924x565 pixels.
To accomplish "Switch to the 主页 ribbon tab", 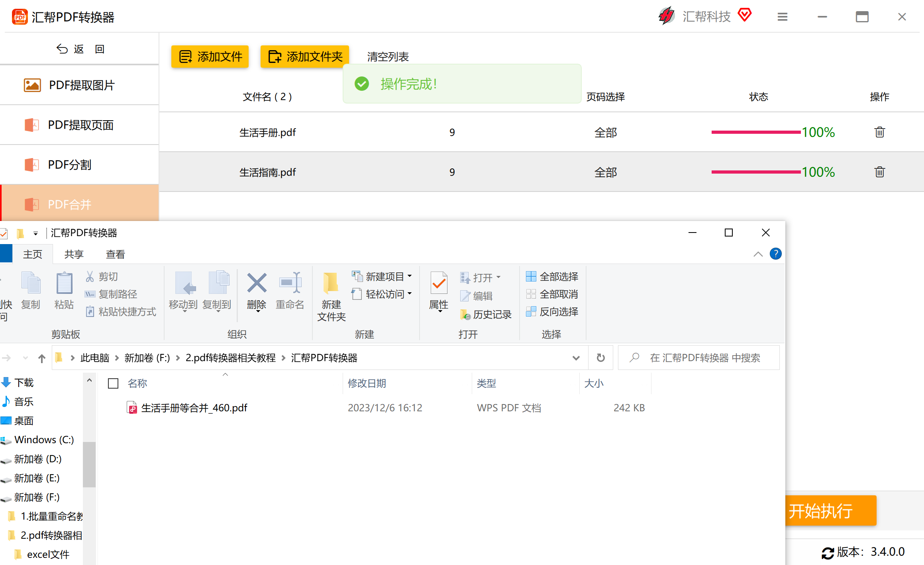I will [x=33, y=254].
